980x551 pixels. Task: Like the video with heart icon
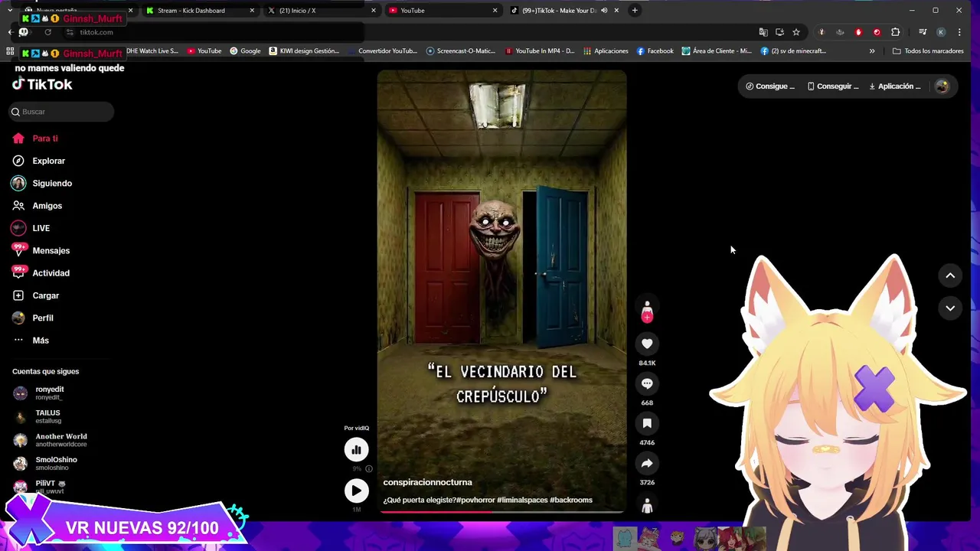click(x=647, y=344)
